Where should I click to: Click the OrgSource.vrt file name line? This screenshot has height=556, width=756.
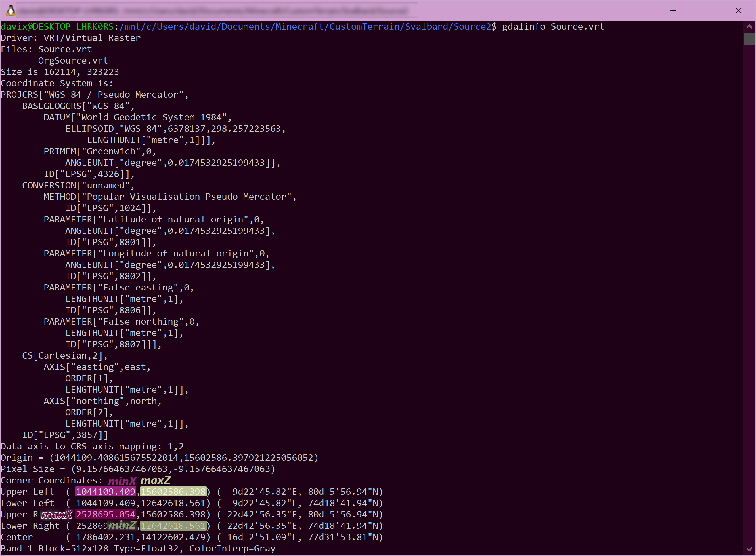click(x=73, y=61)
